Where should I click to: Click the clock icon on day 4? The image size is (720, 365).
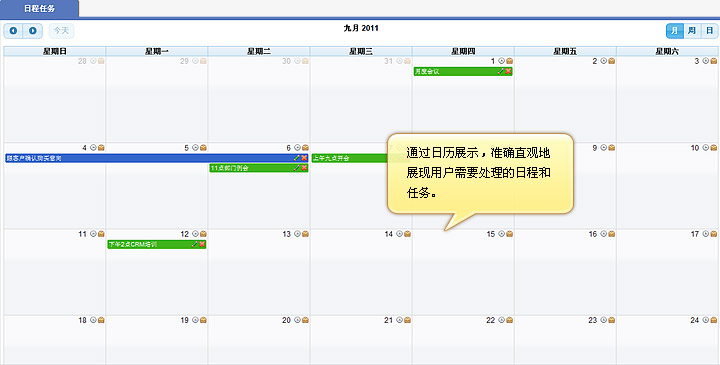[x=93, y=147]
